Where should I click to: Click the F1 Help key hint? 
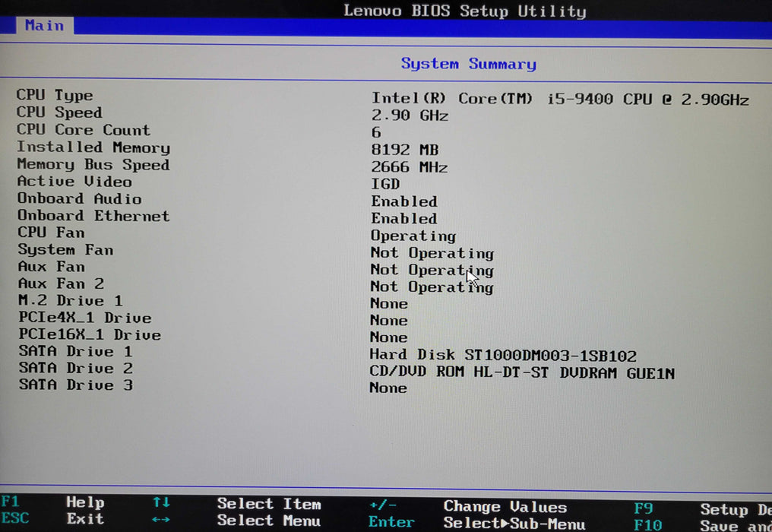pos(11,502)
